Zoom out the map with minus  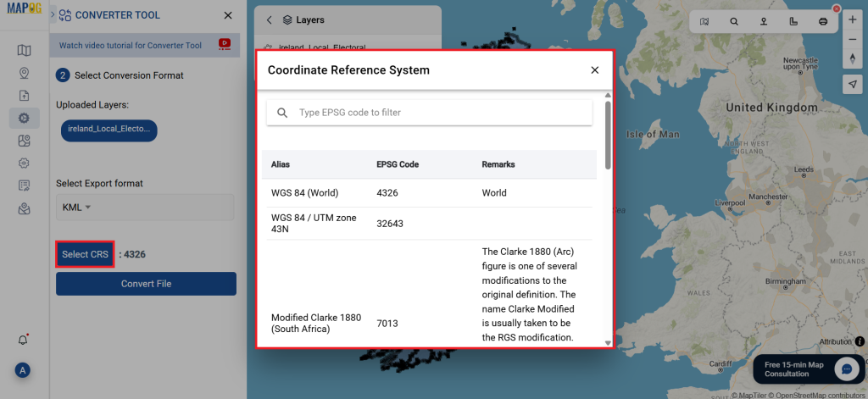853,39
